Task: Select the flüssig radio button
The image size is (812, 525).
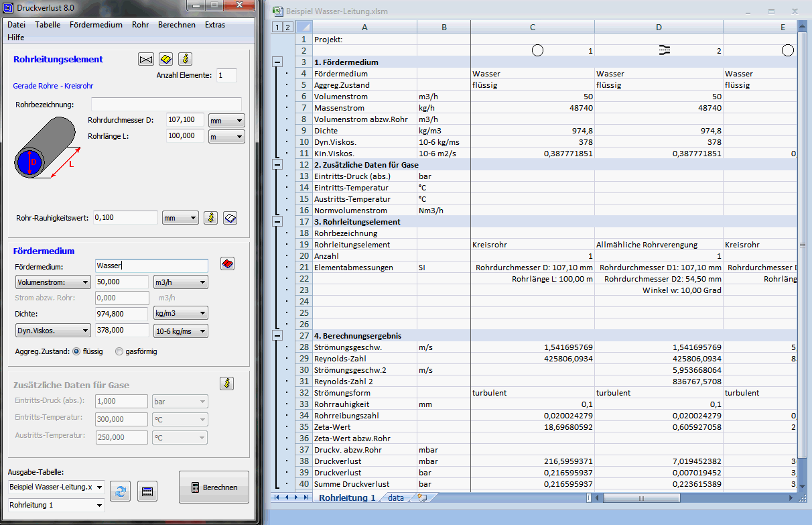Action: (76, 351)
